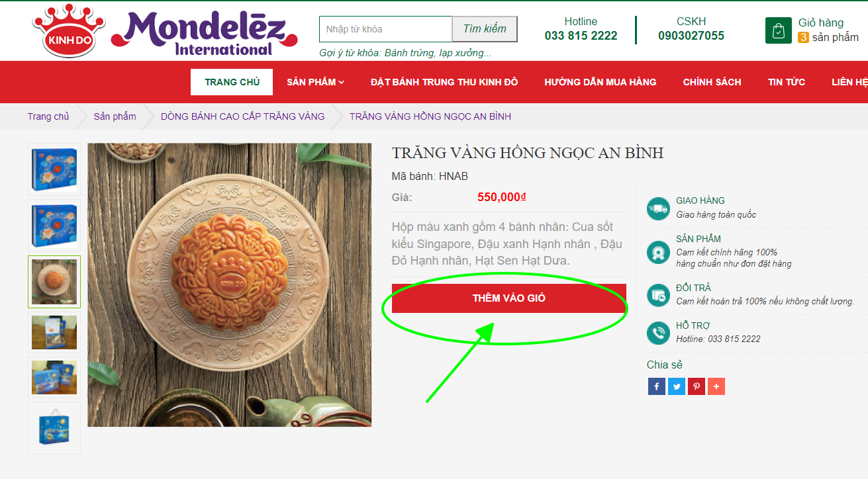Click the Tìm kiếm search button
868x479 pixels.
click(485, 29)
